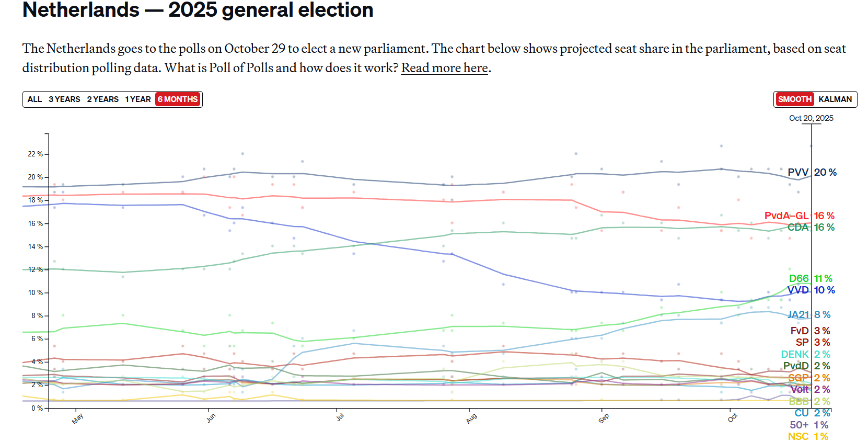868x441 pixels.
Task: Click the NSC party label
Action: [x=798, y=437]
